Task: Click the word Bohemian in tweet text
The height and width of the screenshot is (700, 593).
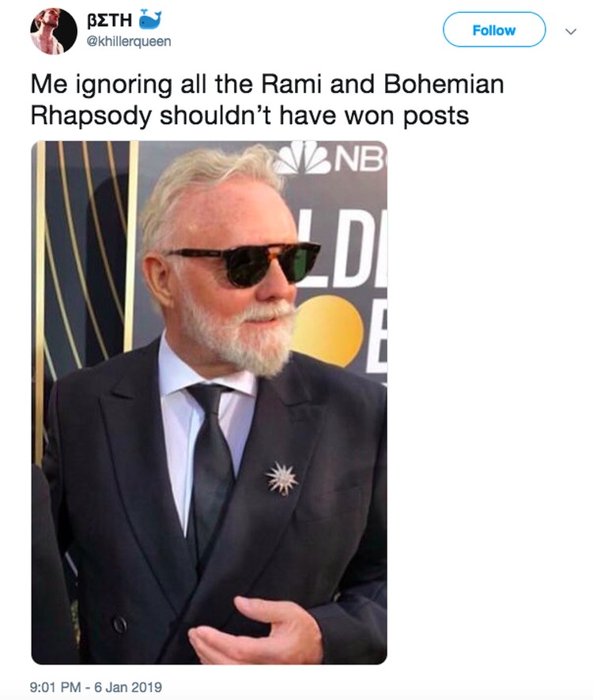Action: 444,84
